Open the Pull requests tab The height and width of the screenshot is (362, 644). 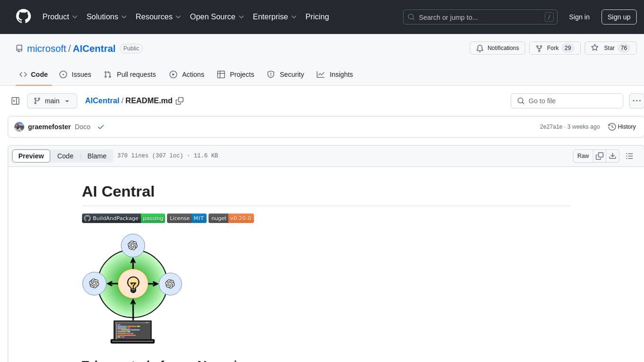tap(130, 74)
